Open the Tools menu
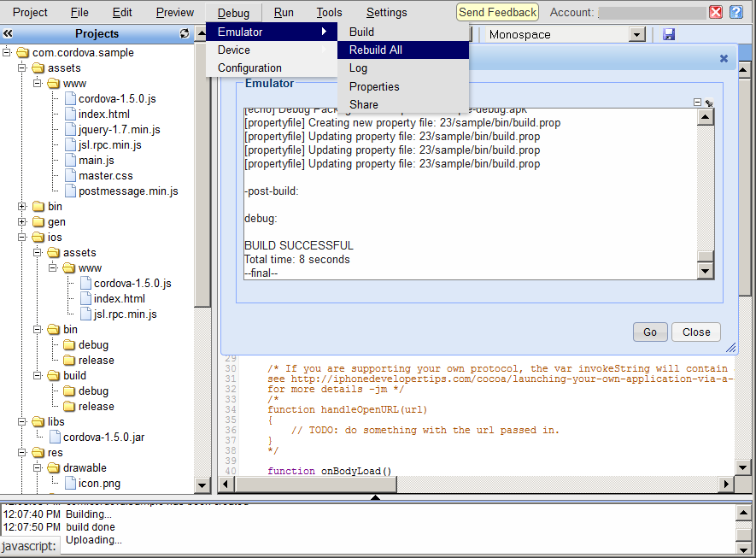 pyautogui.click(x=329, y=13)
